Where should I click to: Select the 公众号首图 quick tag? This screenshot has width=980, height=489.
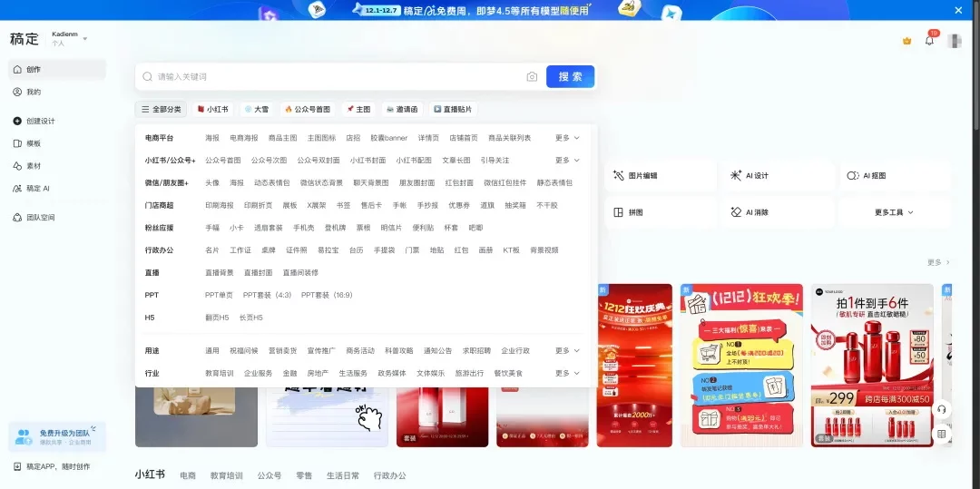pyautogui.click(x=308, y=109)
